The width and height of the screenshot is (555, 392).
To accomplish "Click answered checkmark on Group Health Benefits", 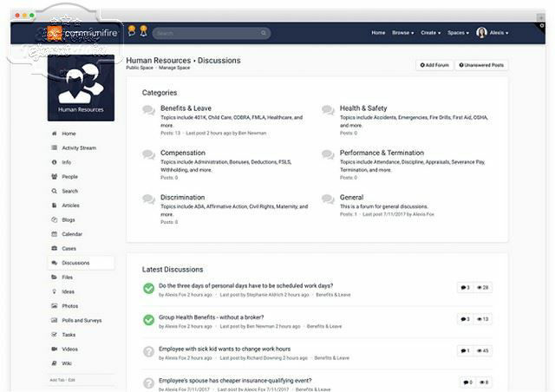I will click(x=148, y=320).
